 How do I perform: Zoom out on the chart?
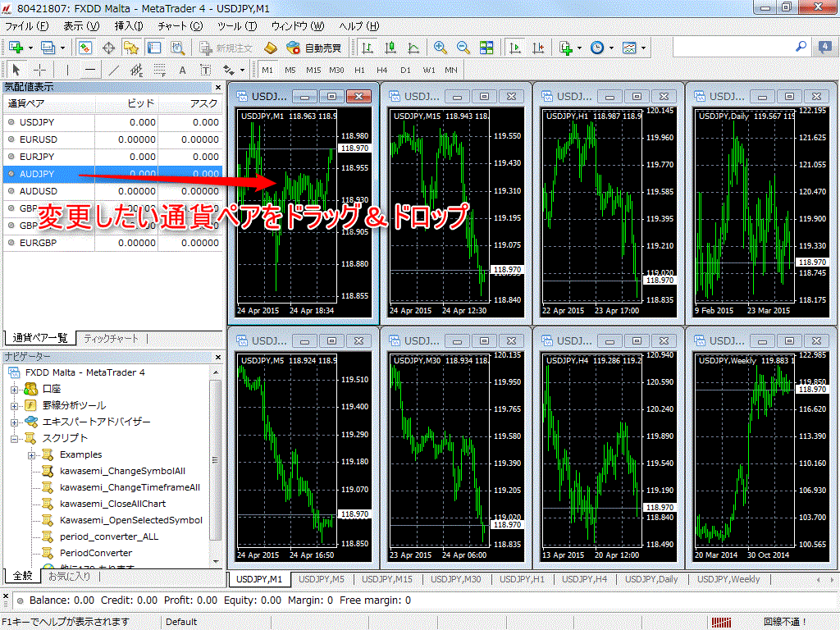click(x=463, y=48)
